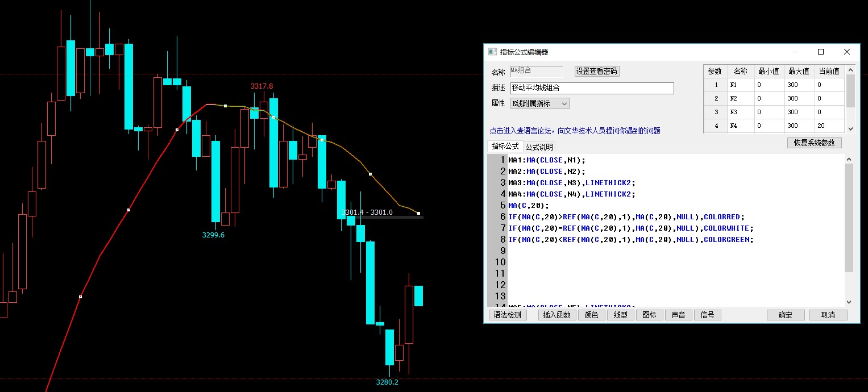Click code editor scroll up arrow
This screenshot has width=868, height=392.
849,160
